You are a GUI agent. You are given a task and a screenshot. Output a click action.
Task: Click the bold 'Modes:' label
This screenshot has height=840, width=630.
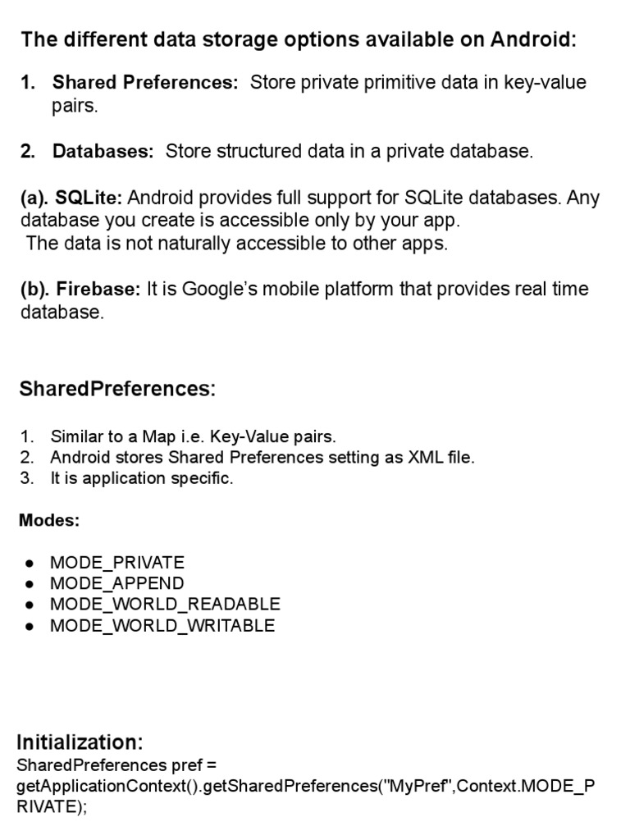pos(50,521)
